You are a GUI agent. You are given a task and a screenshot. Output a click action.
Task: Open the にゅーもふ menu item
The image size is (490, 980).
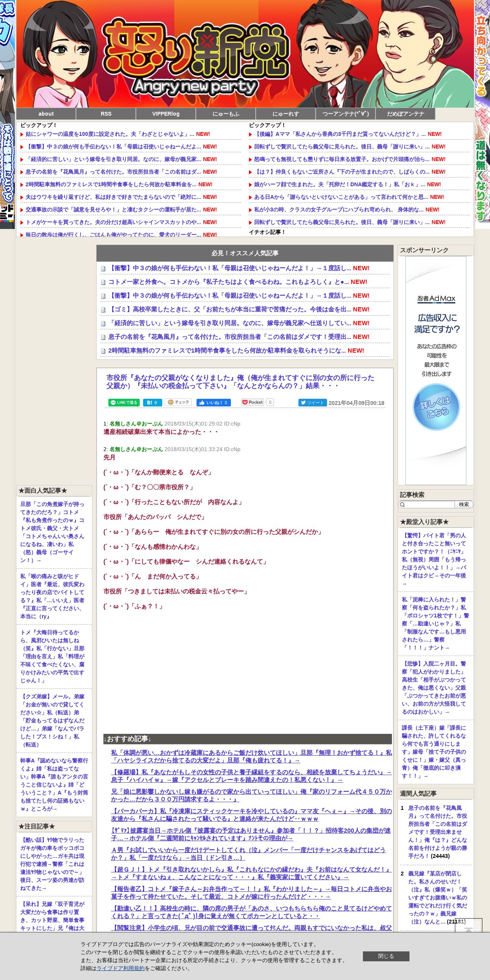[226, 114]
